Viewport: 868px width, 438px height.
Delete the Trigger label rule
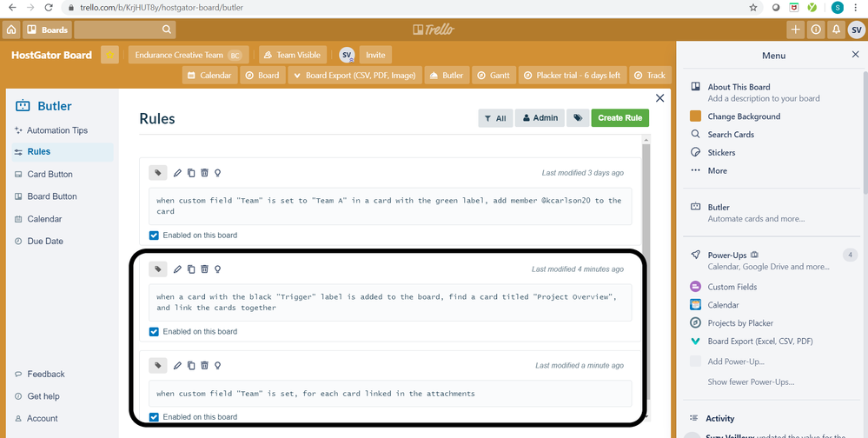pos(204,269)
